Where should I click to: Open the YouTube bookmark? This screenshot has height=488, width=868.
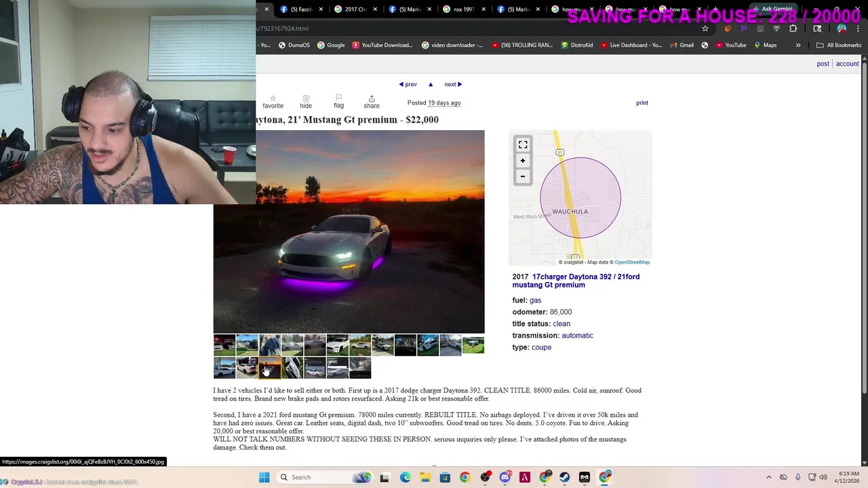tap(731, 45)
